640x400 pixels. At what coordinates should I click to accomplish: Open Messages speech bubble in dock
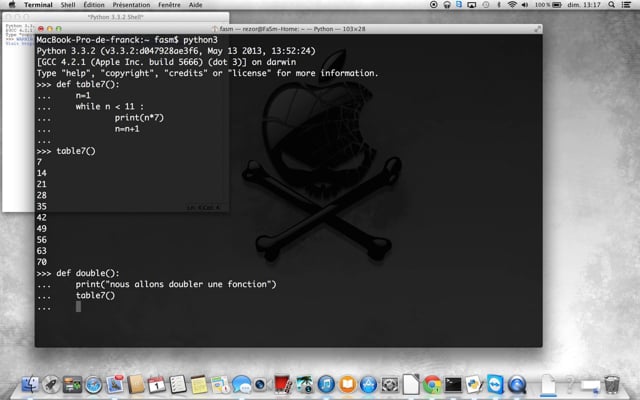(x=242, y=384)
